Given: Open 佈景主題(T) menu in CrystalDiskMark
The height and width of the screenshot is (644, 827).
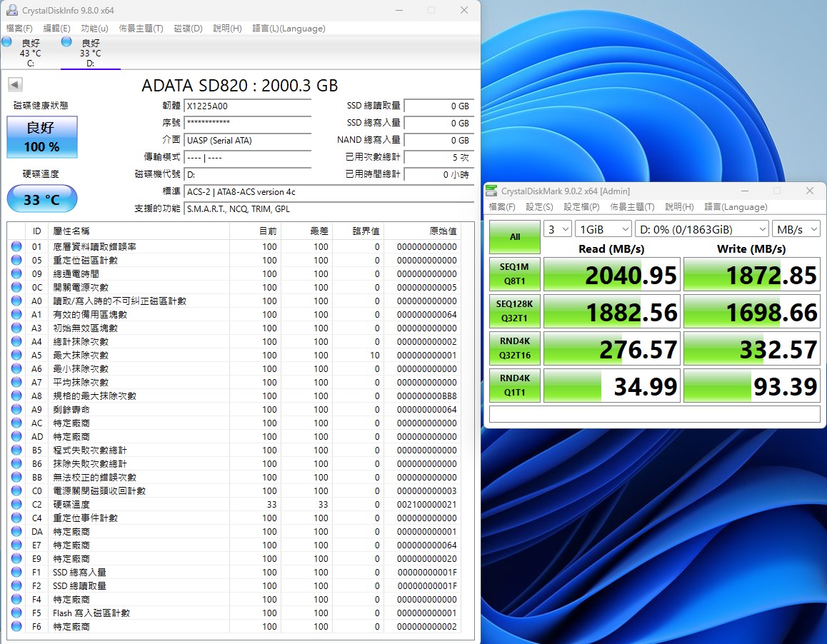Looking at the screenshot, I should (x=632, y=207).
